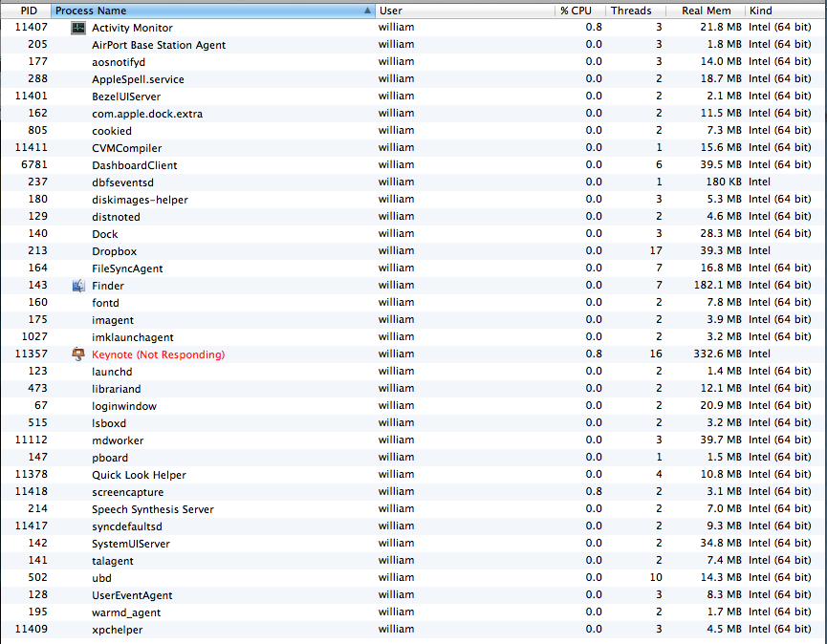The height and width of the screenshot is (644, 827).
Task: Select the Speech Synthesis Server process
Action: coord(153,509)
